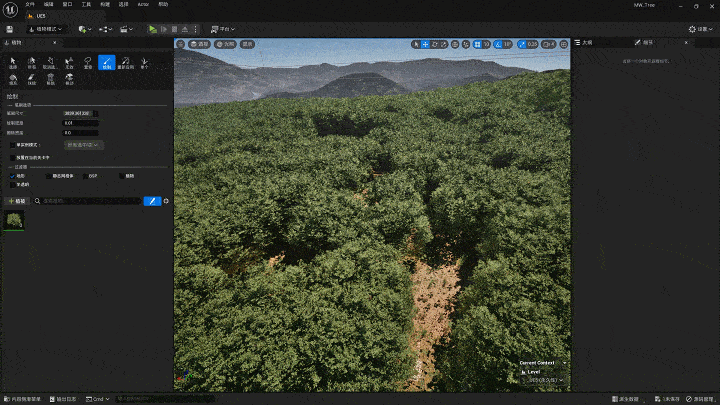Open the single instance mode combo box
Screen dimensions: 720x405
pyautogui.click(x=83, y=145)
